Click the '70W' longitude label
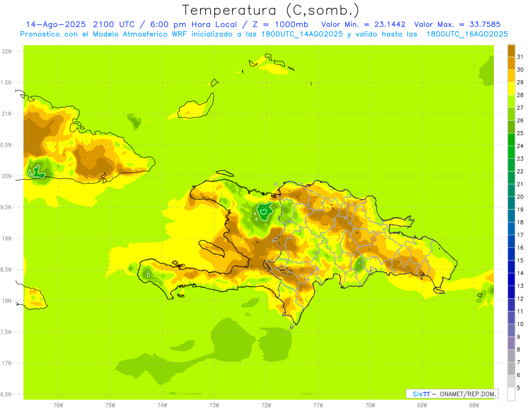 click(x=370, y=405)
